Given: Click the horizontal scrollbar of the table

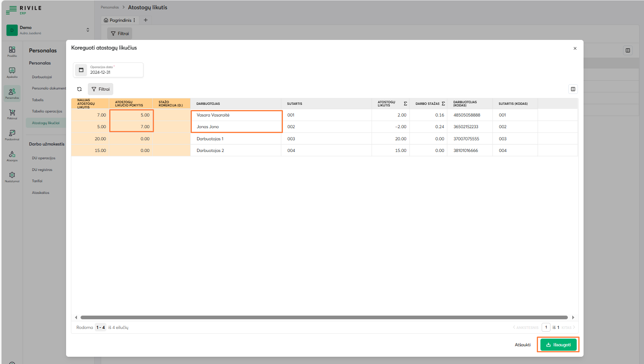Looking at the screenshot, I should point(324,317).
